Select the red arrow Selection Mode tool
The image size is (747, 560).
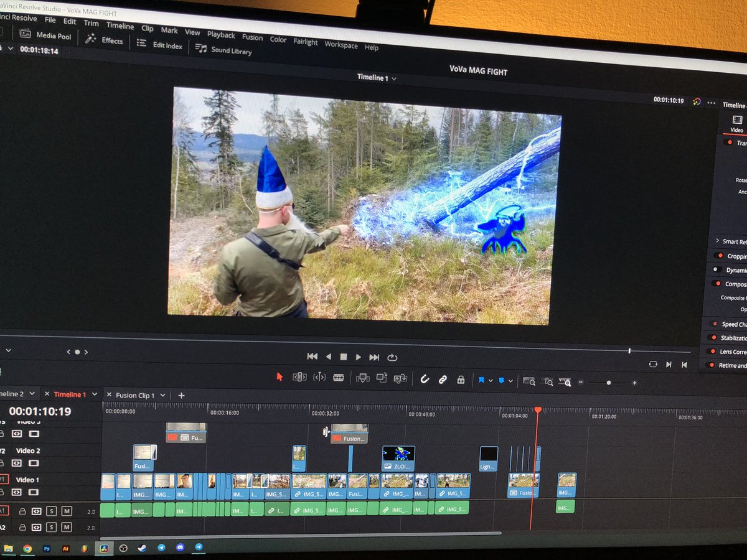(280, 376)
